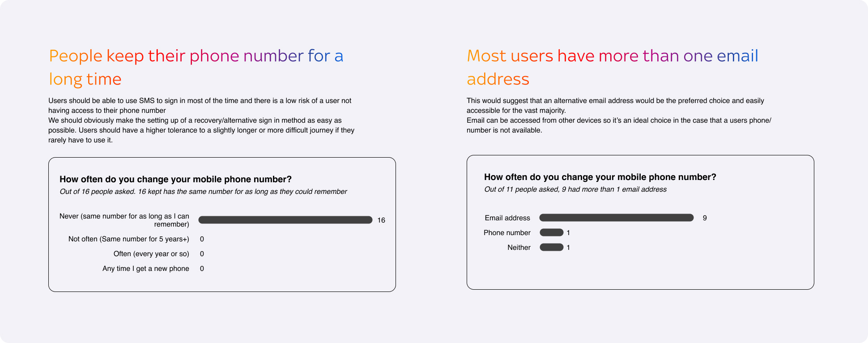
Task: Click the 'Not often (Same number for 5 years+)' label
Action: tap(129, 239)
